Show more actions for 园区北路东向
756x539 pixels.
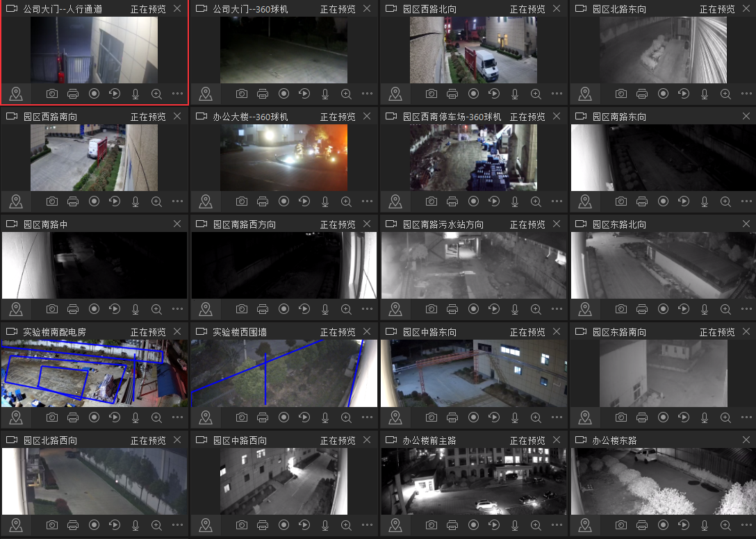click(x=746, y=94)
